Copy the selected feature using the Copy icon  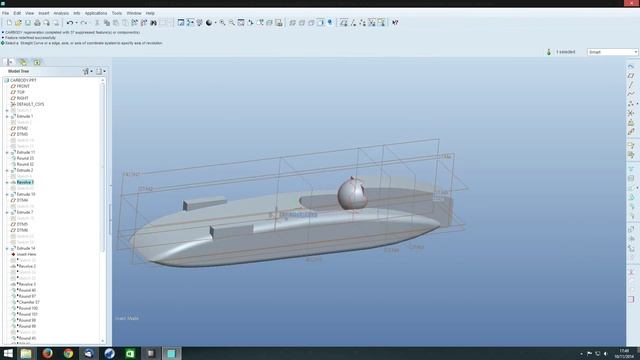[x=107, y=23]
